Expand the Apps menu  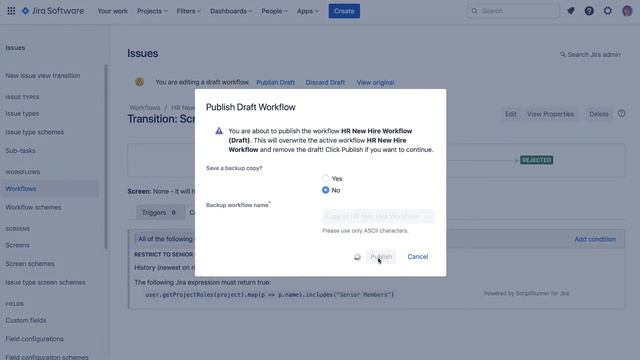[x=307, y=11]
